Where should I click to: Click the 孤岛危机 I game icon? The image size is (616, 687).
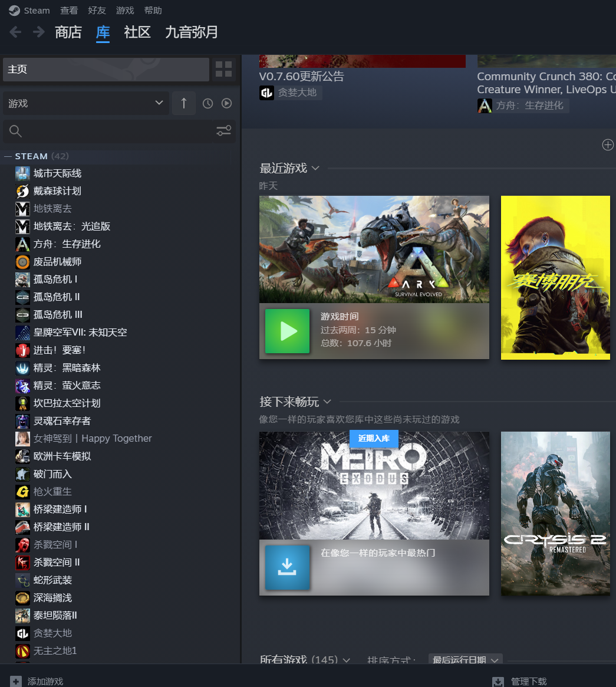pyautogui.click(x=23, y=280)
